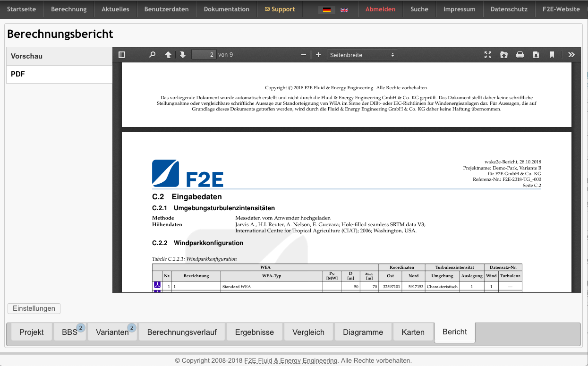Print the PDF report
The height and width of the screenshot is (366, 588).
[520, 55]
